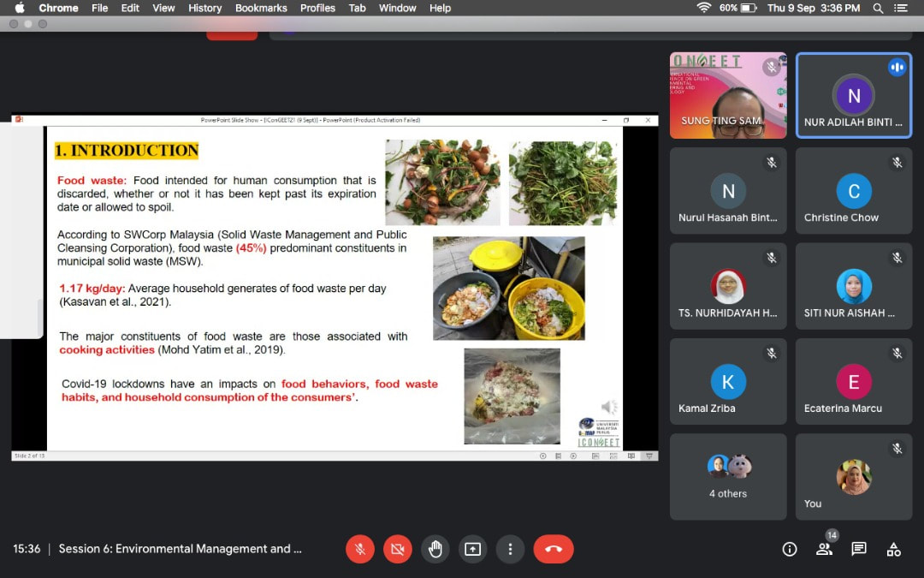Open the Bookmarks menu in the menu bar

261,8
